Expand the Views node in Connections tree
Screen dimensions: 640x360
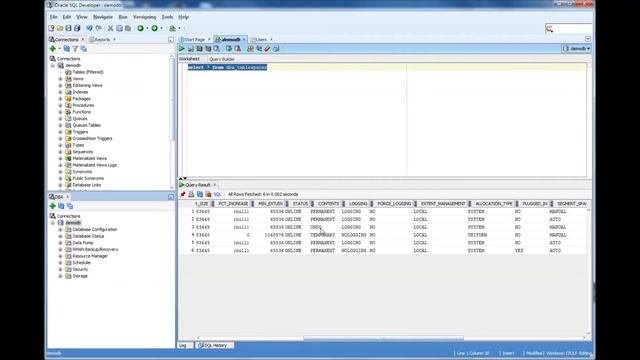tap(60, 79)
